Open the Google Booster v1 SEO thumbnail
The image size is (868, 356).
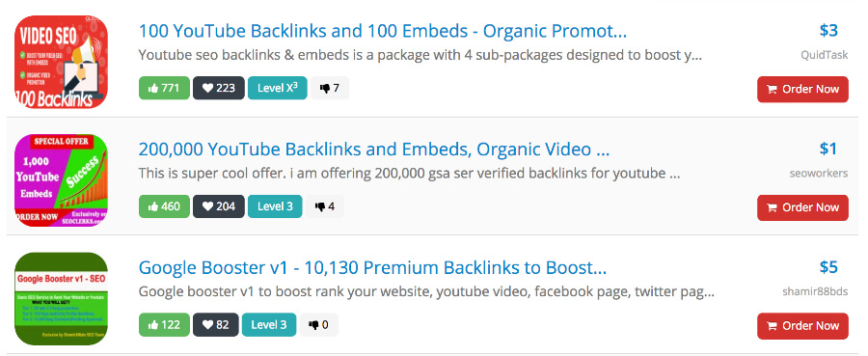tap(61, 298)
